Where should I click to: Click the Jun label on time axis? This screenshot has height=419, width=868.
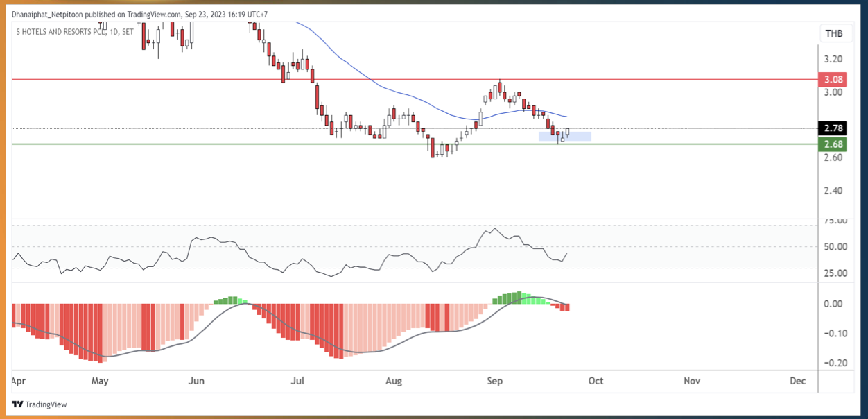click(x=197, y=381)
